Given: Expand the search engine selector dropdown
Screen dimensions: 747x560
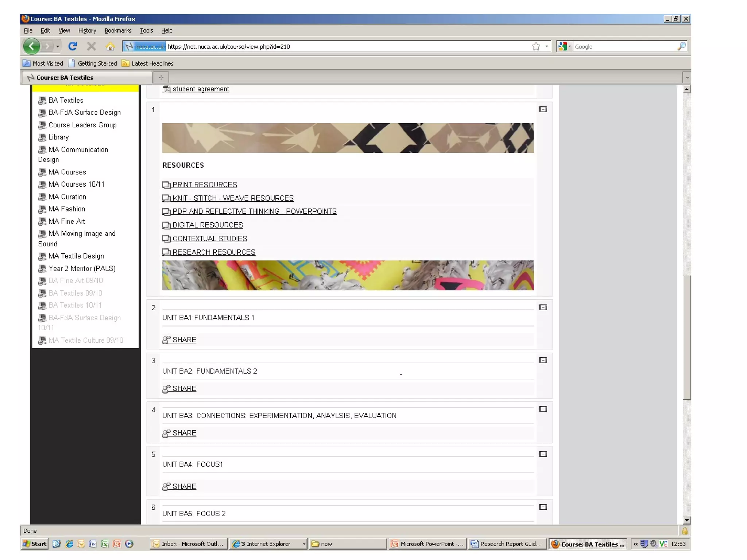Looking at the screenshot, I should pos(570,46).
